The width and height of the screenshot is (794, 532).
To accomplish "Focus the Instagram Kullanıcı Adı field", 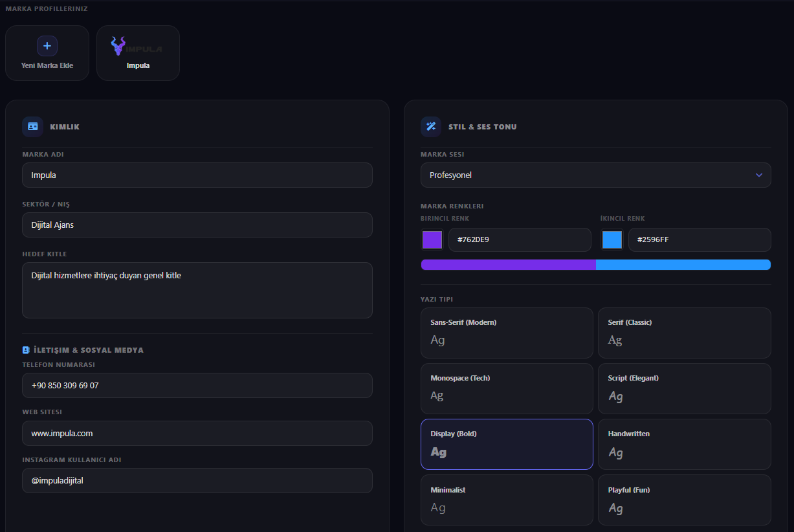I will point(197,481).
